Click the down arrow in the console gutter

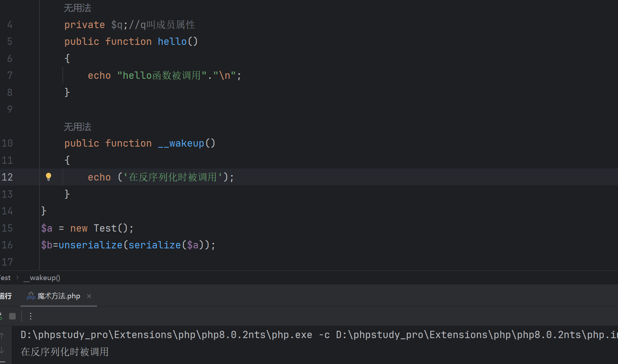(x=2, y=351)
